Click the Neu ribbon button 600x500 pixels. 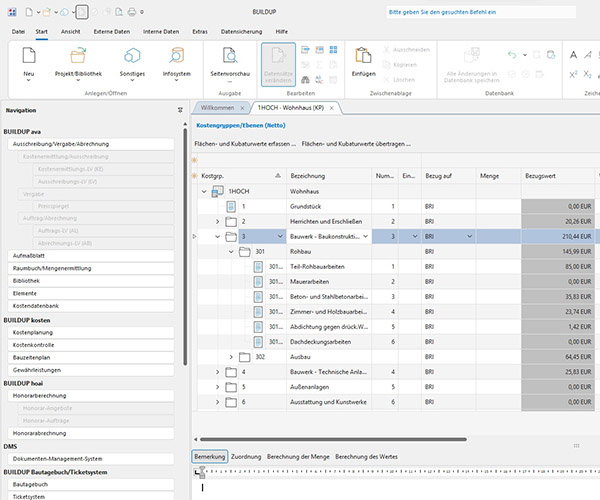(29, 64)
